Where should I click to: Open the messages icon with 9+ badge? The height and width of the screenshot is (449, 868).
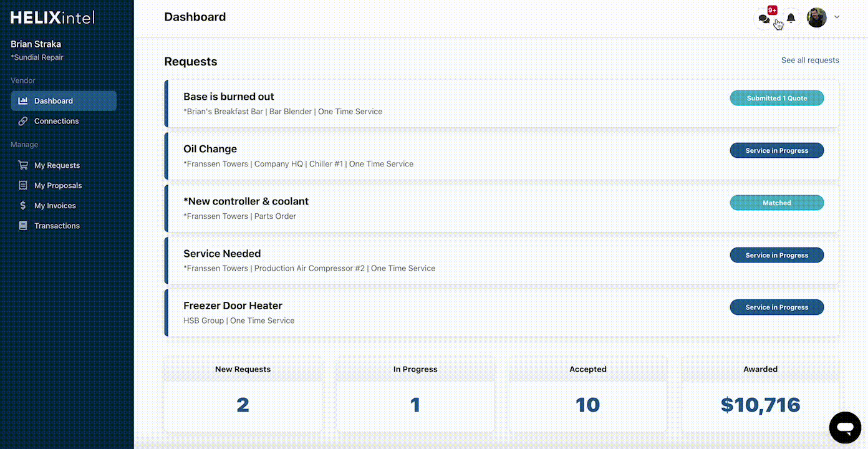tap(763, 18)
